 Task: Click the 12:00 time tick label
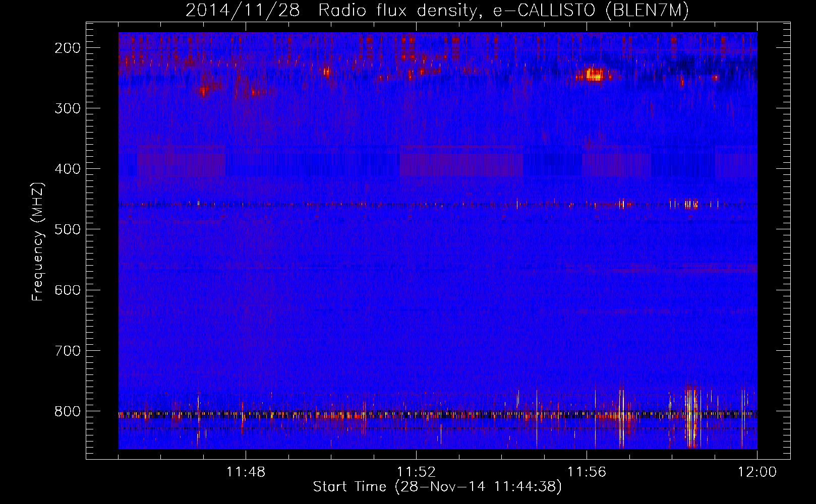[757, 472]
